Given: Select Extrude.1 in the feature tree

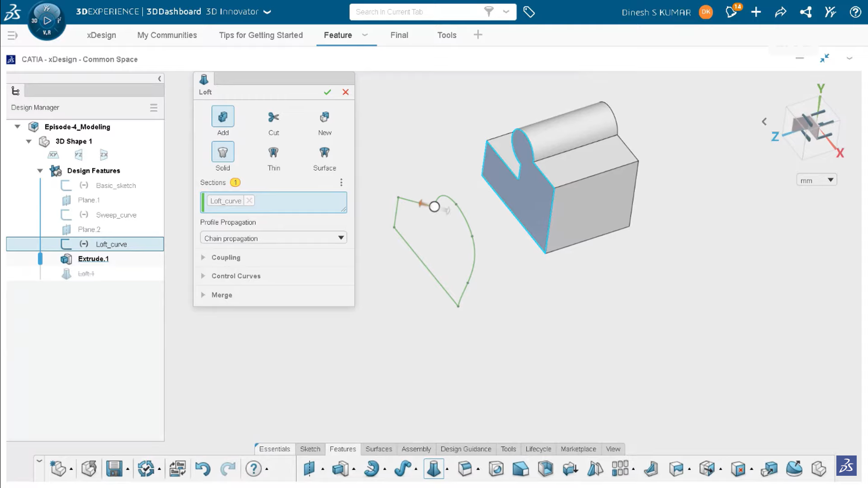Looking at the screenshot, I should click(93, 259).
